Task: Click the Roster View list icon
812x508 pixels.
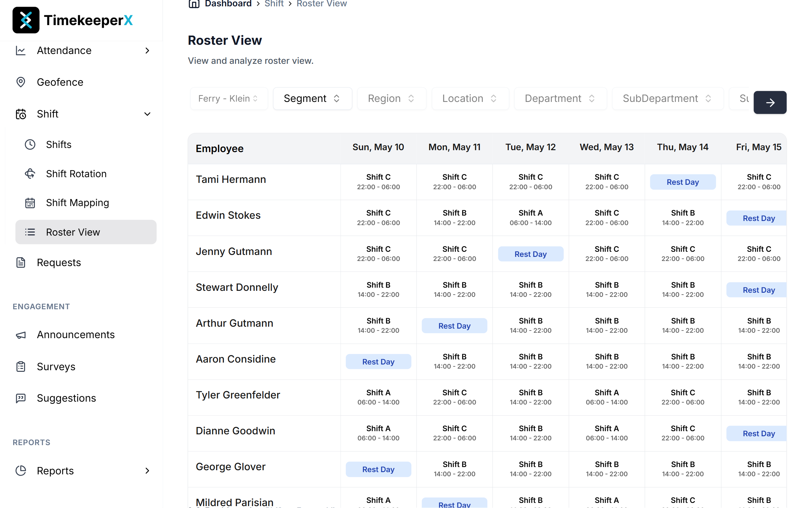Action: point(30,232)
